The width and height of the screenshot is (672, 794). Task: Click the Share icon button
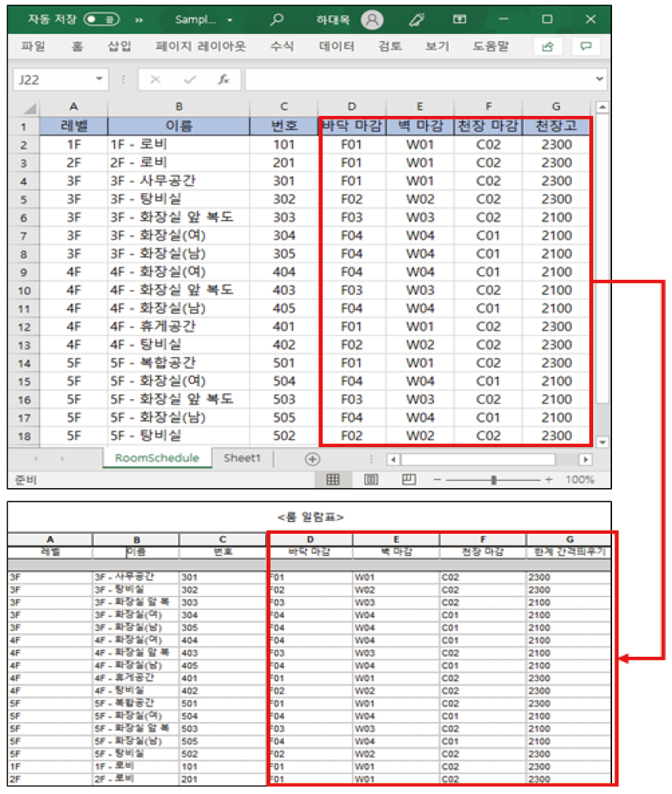tap(548, 47)
